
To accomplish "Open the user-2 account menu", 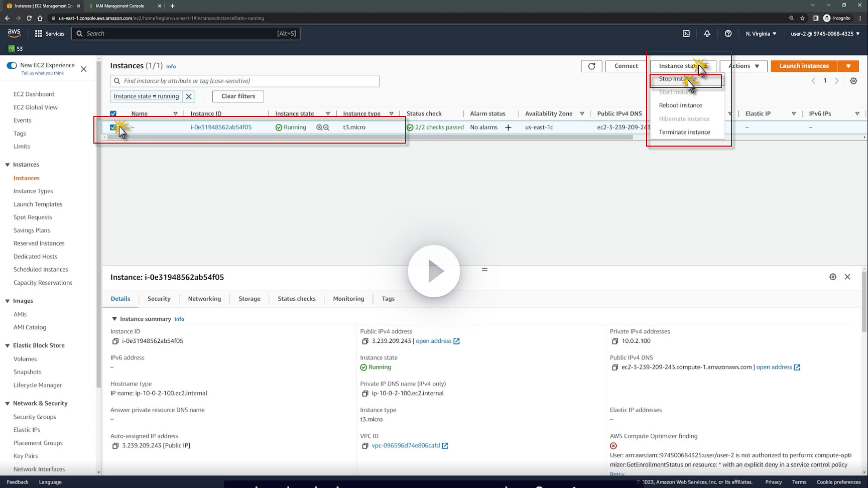I will 825,34.
